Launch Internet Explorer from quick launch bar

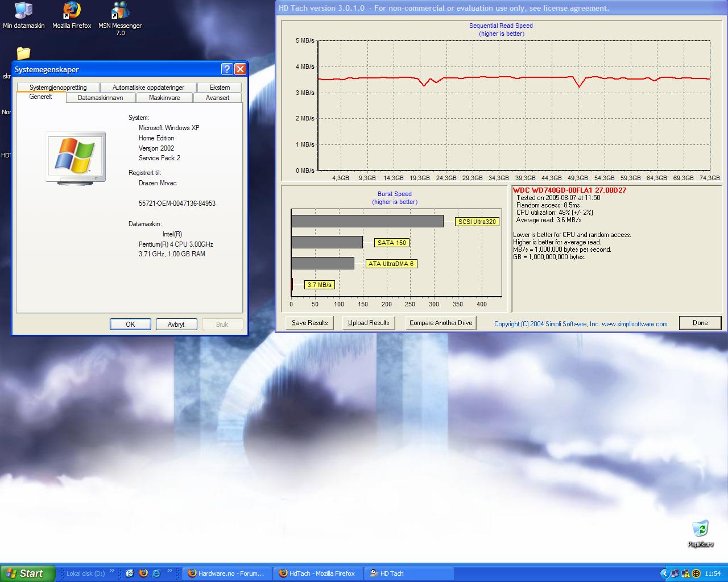(156, 573)
